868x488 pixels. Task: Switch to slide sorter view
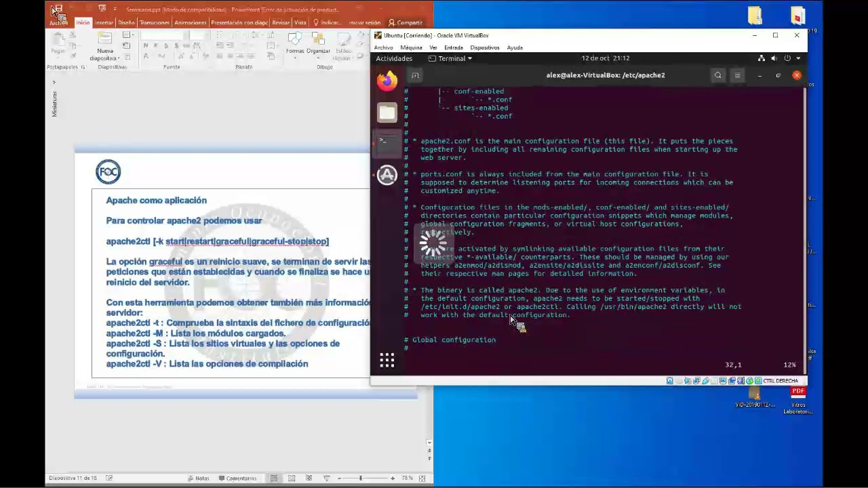click(292, 478)
